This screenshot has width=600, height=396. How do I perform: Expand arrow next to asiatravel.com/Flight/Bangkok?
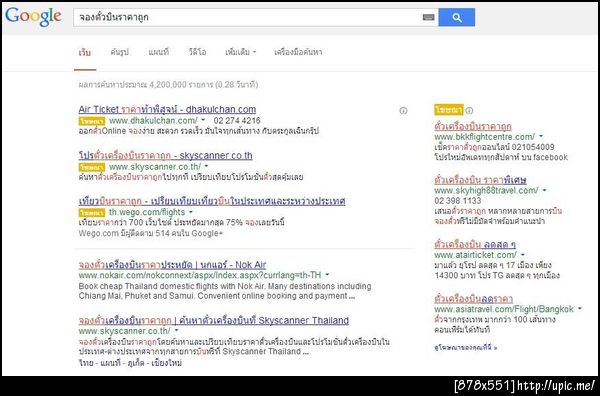[580, 308]
